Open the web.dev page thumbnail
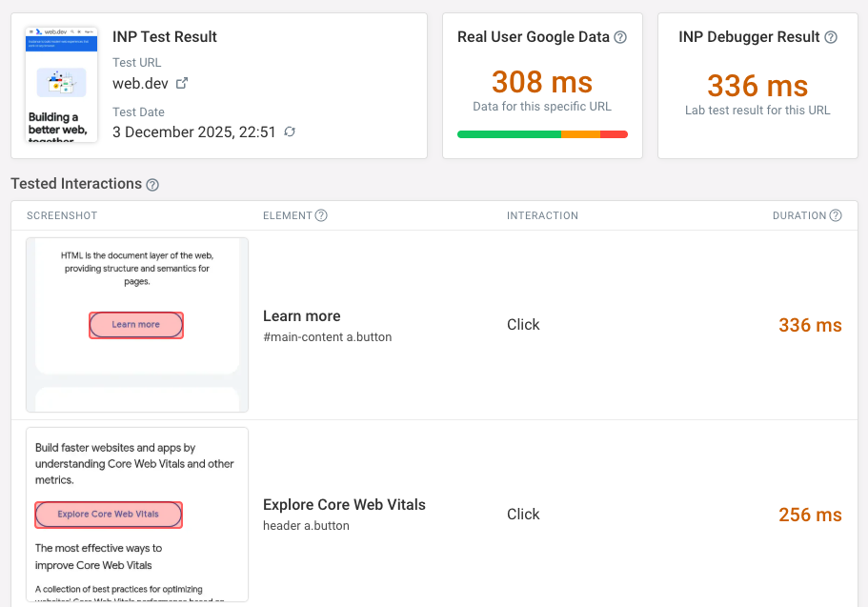This screenshot has height=607, width=868. [x=62, y=85]
